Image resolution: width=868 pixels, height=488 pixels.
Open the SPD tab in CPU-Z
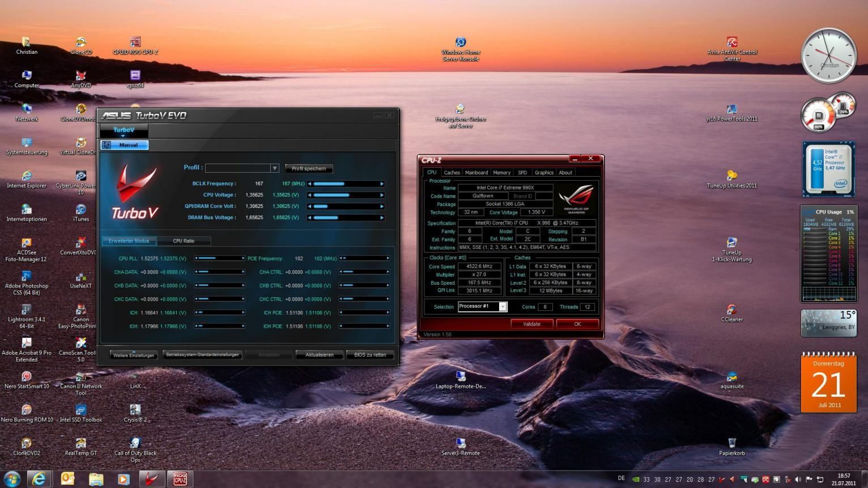click(x=522, y=173)
